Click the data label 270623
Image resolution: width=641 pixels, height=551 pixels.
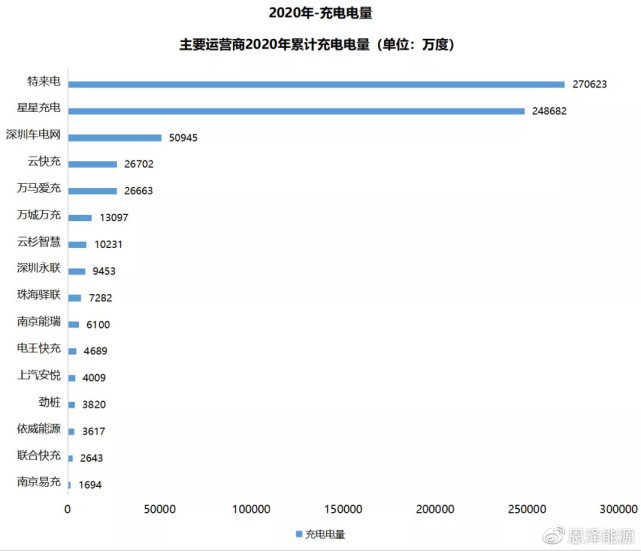[x=589, y=84]
